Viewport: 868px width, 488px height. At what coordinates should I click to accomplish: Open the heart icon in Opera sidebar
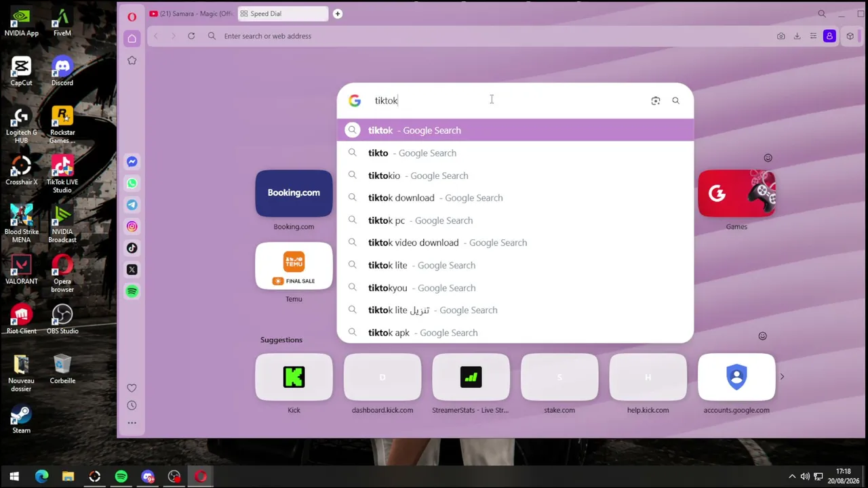tap(132, 388)
